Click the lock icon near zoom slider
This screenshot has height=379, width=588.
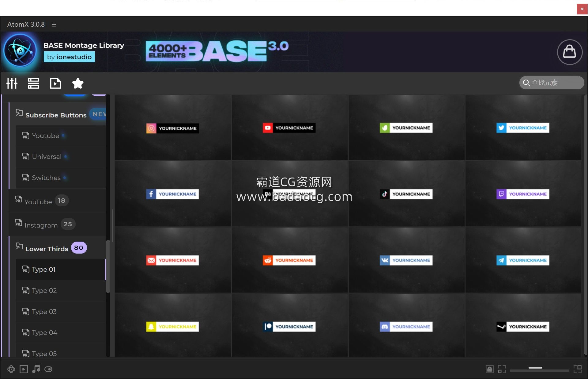click(x=490, y=369)
